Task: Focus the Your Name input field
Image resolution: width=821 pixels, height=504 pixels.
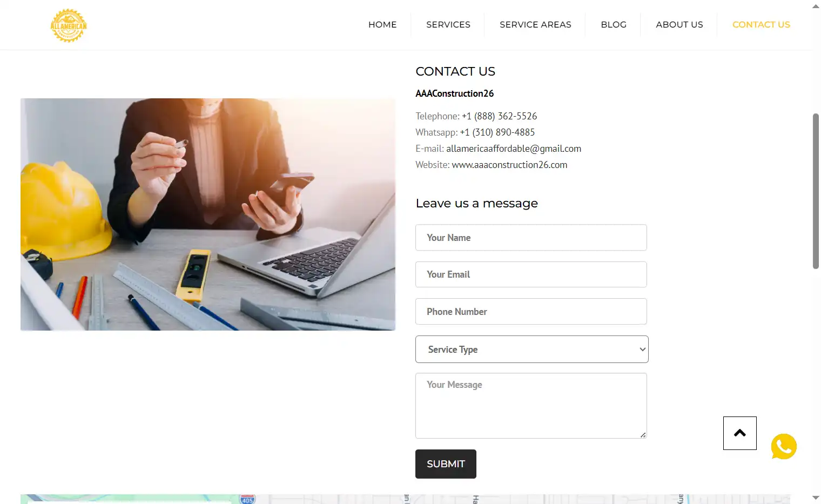Action: (x=531, y=238)
